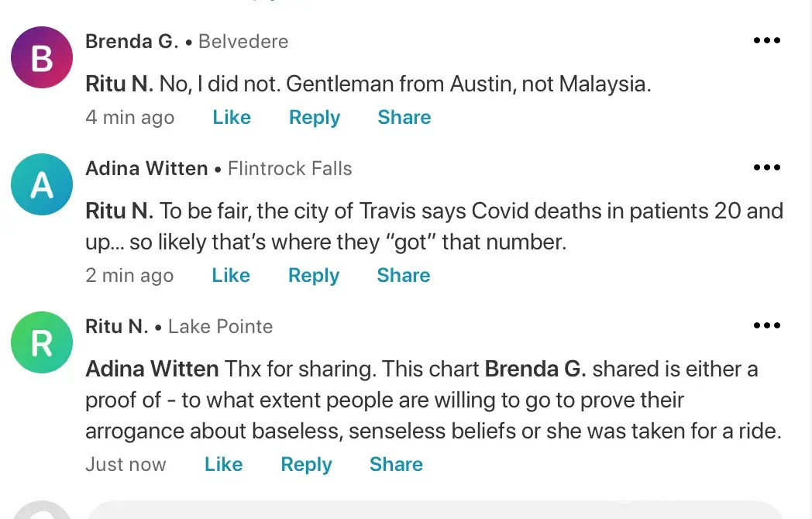This screenshot has width=812, height=519.
Task: Like Adina Witten's comment
Action: [x=231, y=276]
